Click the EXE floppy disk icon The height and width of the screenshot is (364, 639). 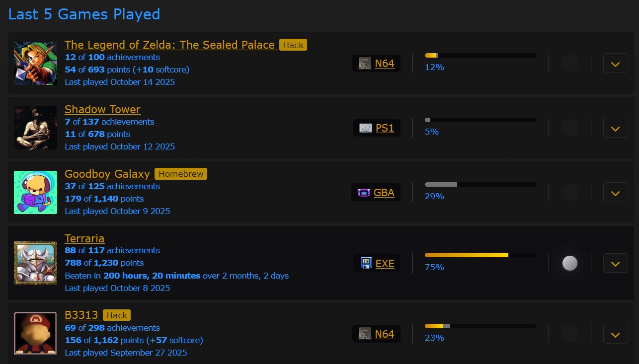[366, 263]
